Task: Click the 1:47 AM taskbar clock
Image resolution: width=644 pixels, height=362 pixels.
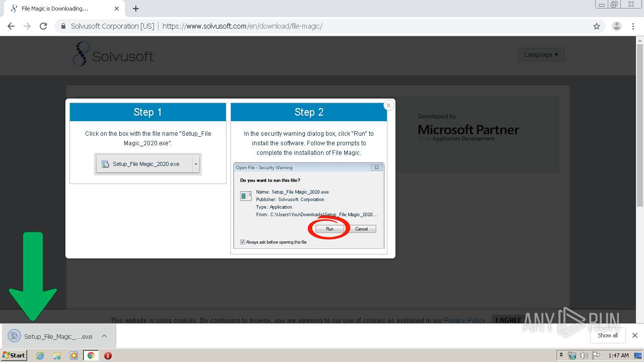Action: (x=618, y=355)
